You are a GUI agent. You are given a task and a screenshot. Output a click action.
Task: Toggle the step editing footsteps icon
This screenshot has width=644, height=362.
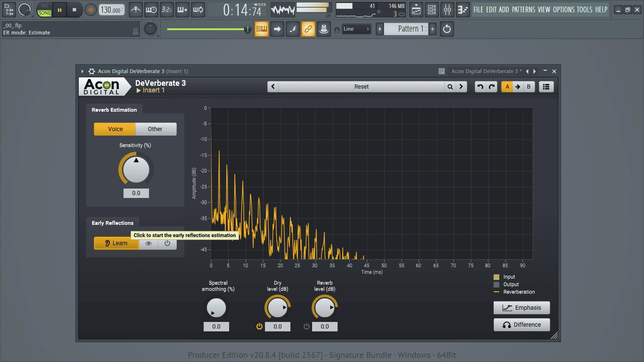tap(293, 29)
